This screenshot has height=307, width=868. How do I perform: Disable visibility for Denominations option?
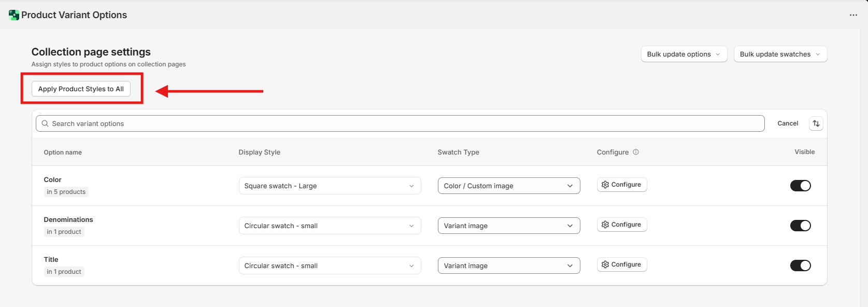pyautogui.click(x=800, y=226)
